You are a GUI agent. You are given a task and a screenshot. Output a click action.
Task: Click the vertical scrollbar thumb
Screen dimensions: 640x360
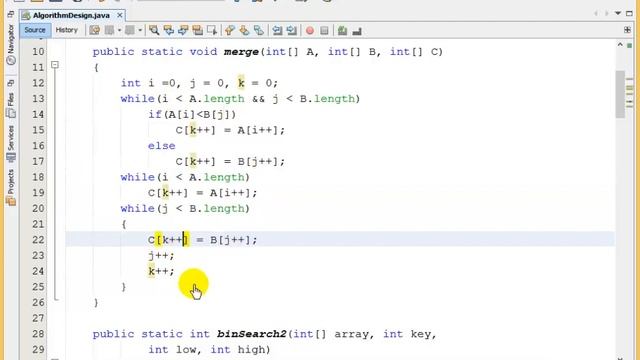click(x=620, y=94)
